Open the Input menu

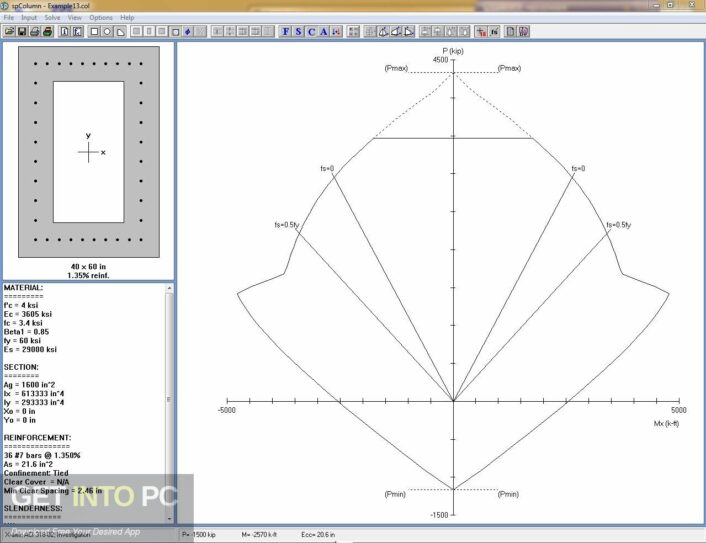pyautogui.click(x=29, y=18)
